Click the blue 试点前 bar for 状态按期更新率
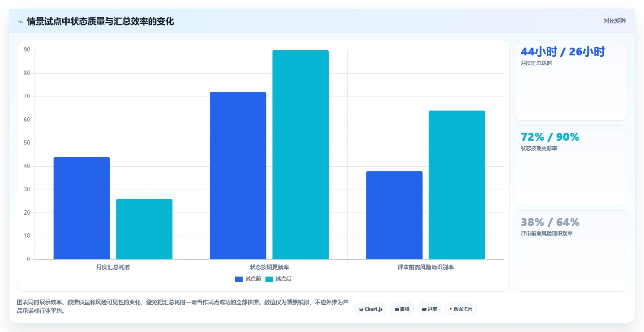The image size is (644, 332). [238, 176]
